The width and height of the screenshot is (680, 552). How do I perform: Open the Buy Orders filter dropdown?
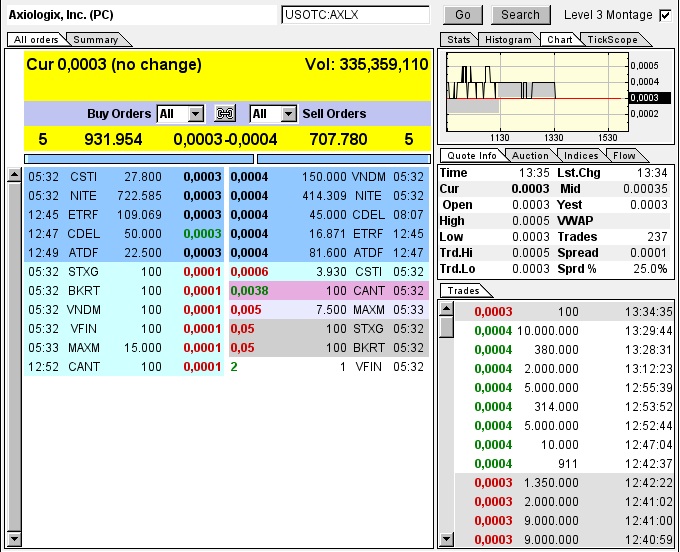tap(195, 114)
